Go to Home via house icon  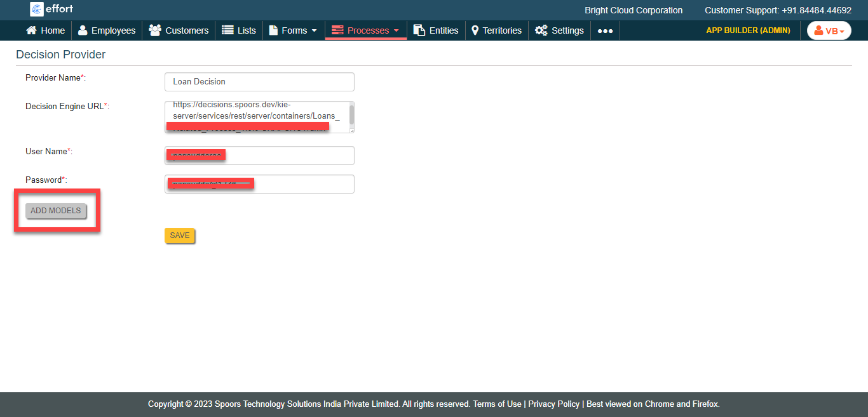(31, 30)
